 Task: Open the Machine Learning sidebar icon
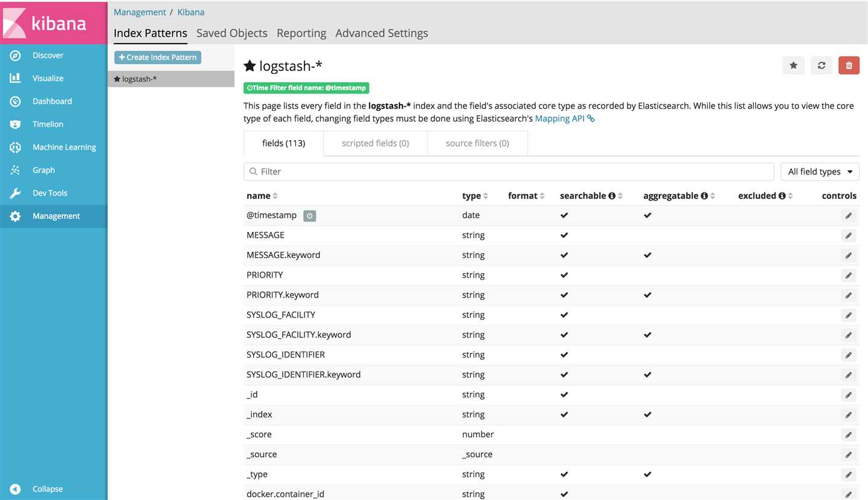[15, 147]
